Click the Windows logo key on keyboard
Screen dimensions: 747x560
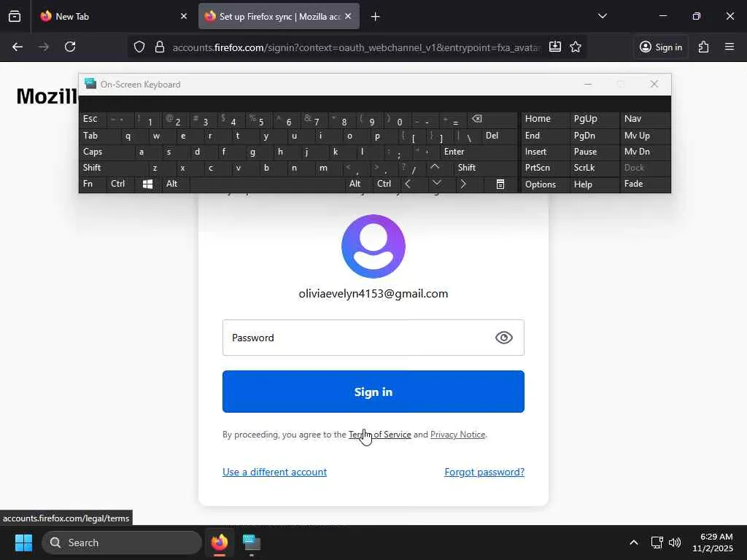pyautogui.click(x=147, y=184)
